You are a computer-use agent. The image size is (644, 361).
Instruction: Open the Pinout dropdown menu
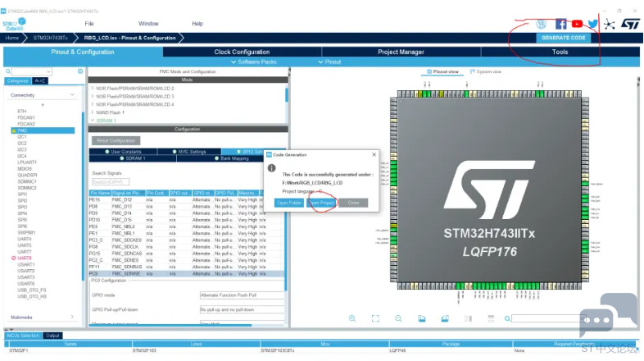(x=329, y=62)
